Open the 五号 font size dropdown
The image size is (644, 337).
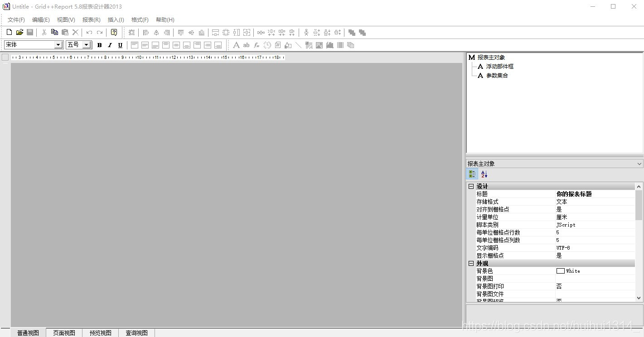(86, 45)
